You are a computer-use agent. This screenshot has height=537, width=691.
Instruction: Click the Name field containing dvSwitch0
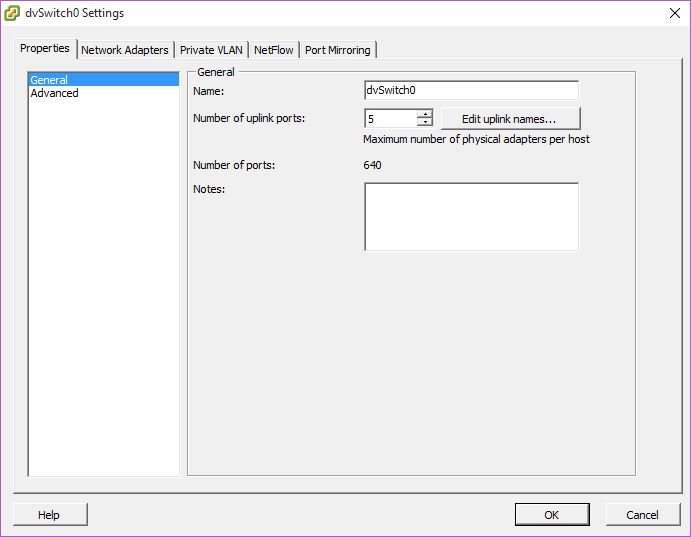(x=470, y=91)
